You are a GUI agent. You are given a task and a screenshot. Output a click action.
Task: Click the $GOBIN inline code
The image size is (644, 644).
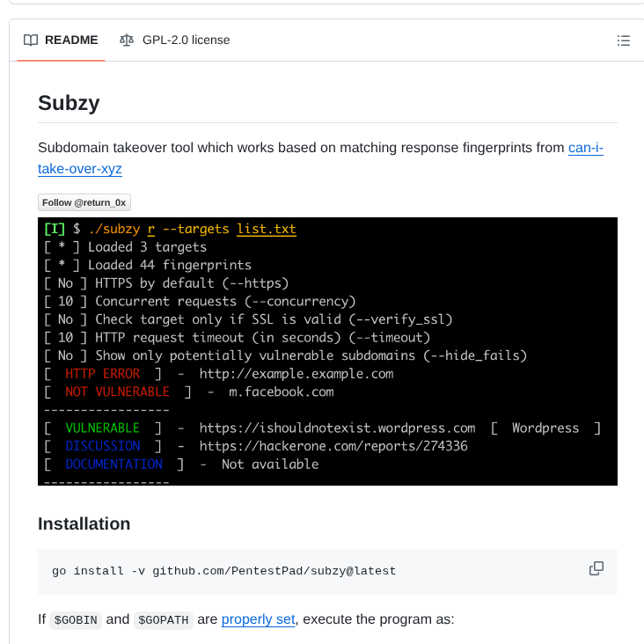point(74,619)
